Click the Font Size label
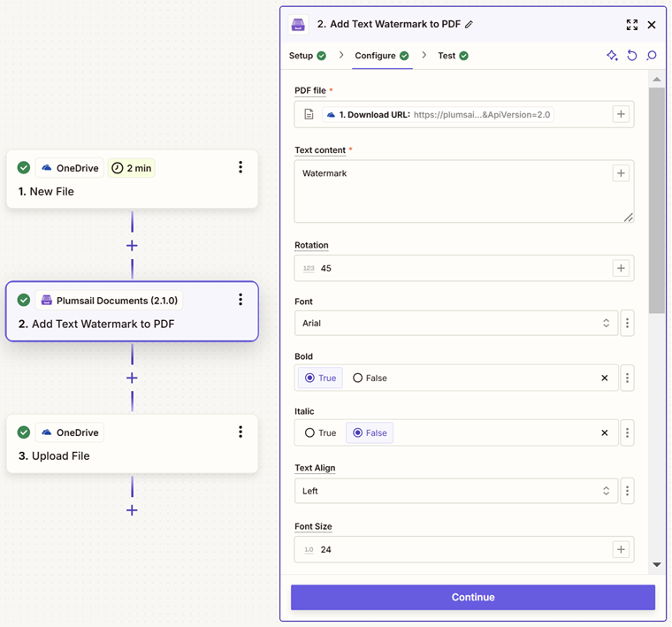 [313, 526]
